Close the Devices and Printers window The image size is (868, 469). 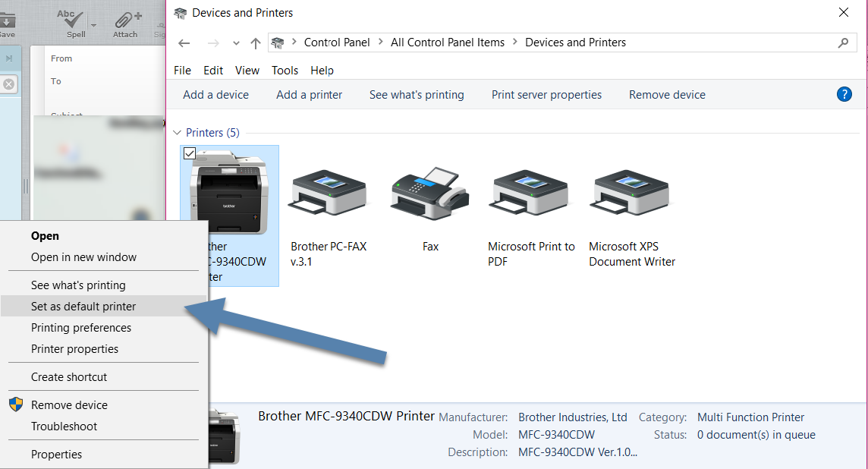tap(843, 12)
